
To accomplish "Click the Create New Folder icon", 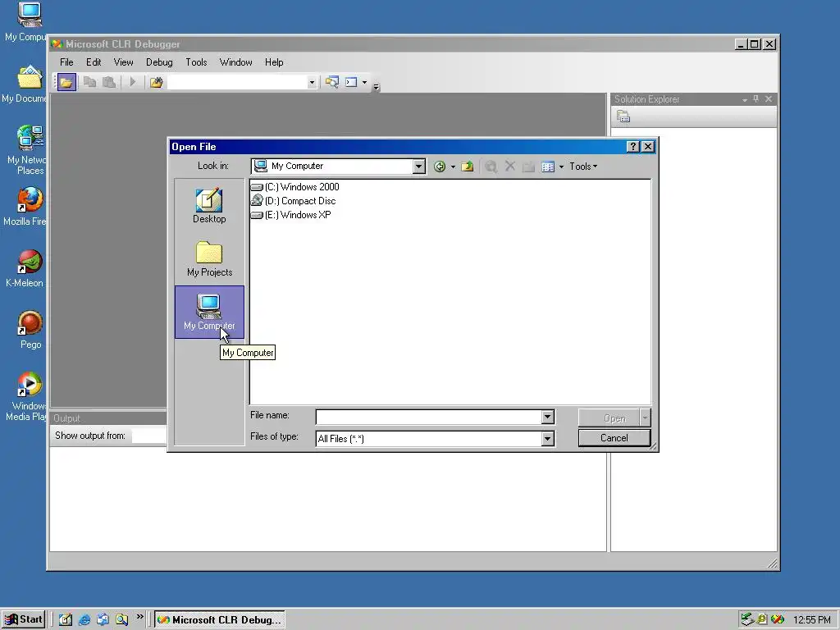I will (x=529, y=167).
